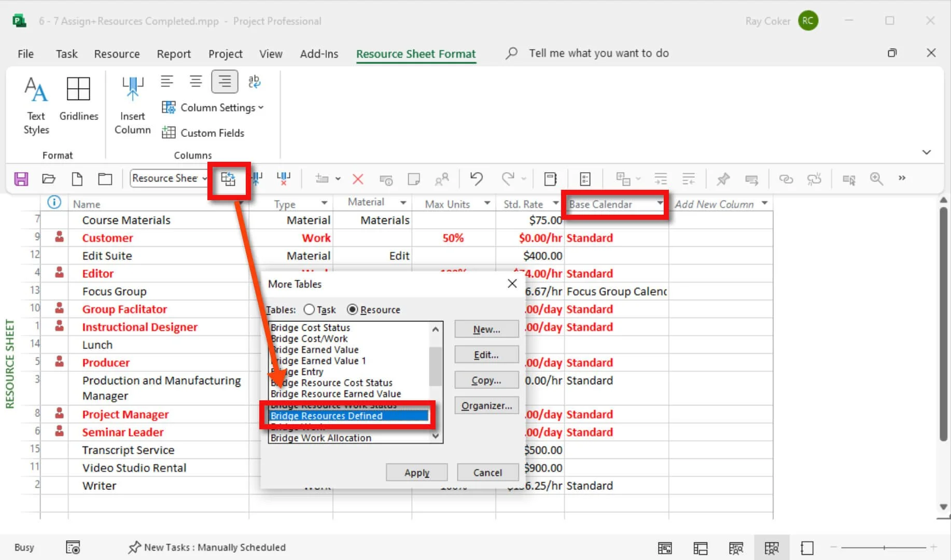Image resolution: width=951 pixels, height=560 pixels.
Task: Align column text right
Action: click(225, 81)
